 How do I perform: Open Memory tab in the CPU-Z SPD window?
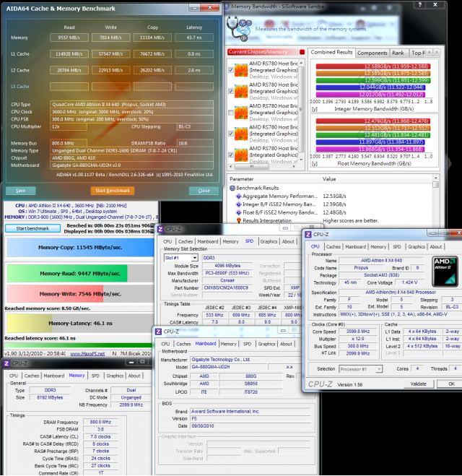230,242
